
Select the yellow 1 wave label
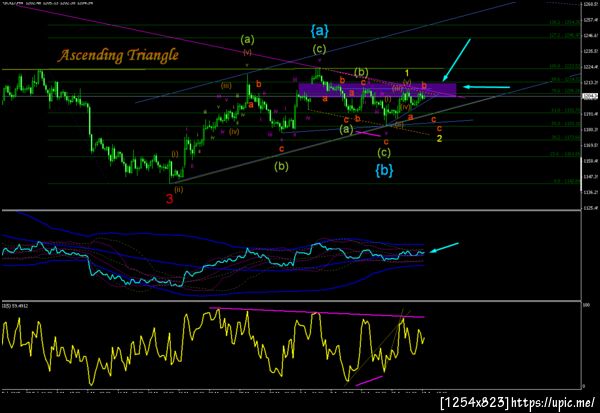[x=407, y=73]
